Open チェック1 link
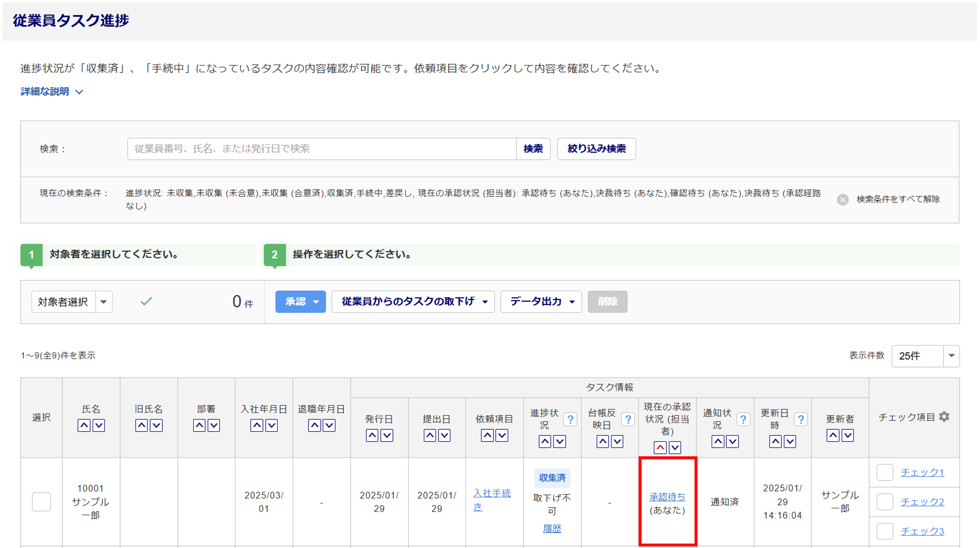Image resolution: width=980 pixels, height=548 pixels. 922,473
